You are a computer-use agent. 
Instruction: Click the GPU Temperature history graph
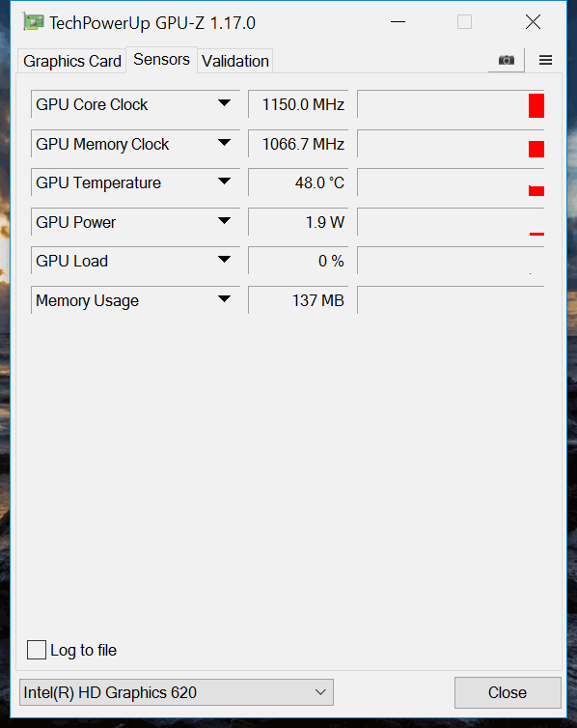click(x=451, y=182)
